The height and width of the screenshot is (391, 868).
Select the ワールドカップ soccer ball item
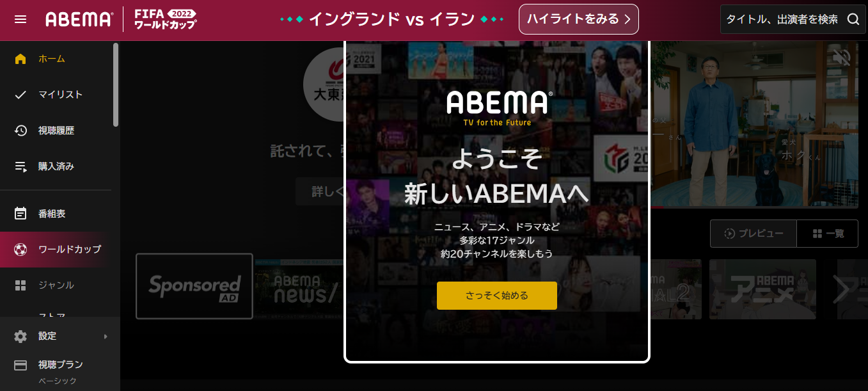(x=60, y=250)
